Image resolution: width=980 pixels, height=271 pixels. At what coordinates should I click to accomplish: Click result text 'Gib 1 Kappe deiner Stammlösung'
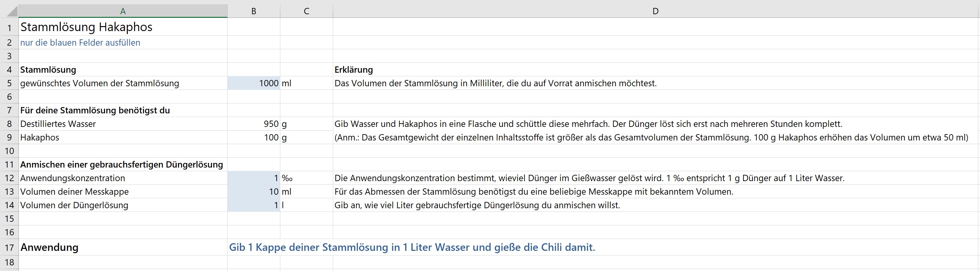point(412,248)
